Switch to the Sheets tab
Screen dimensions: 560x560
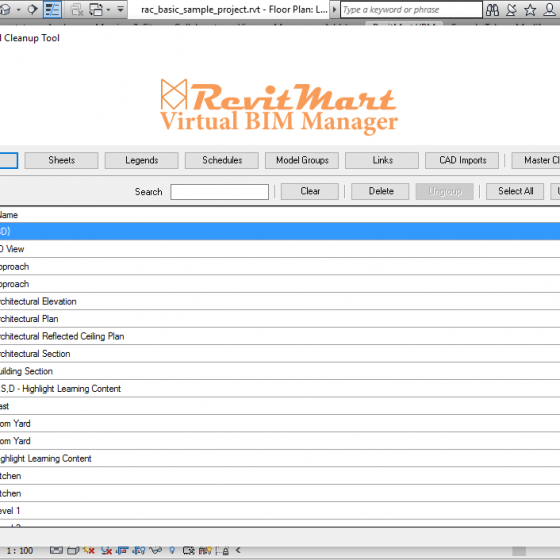(61, 160)
